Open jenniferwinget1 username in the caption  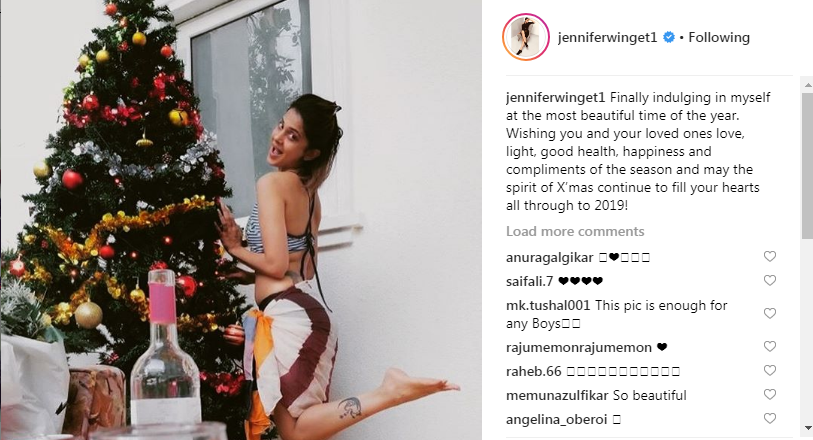point(555,97)
